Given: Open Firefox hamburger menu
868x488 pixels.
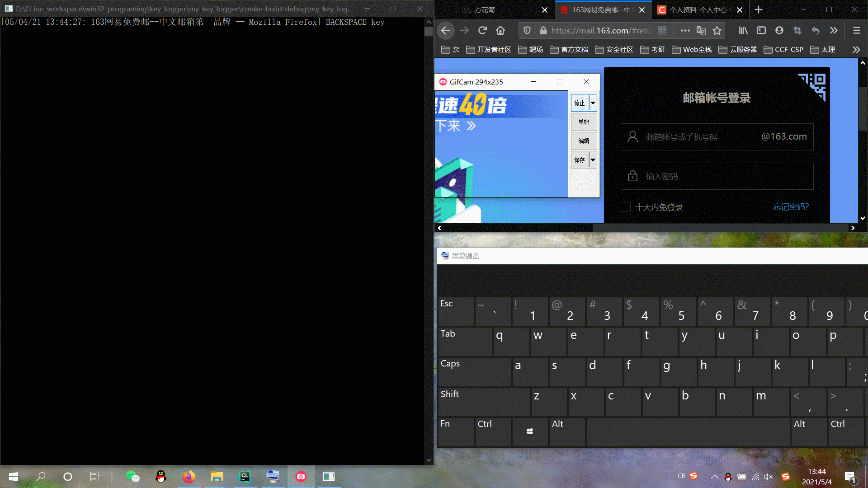Looking at the screenshot, I should coord(856,30).
